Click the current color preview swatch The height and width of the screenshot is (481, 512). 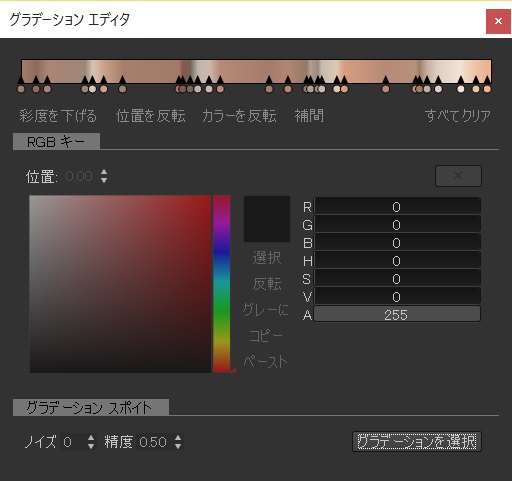point(267,219)
